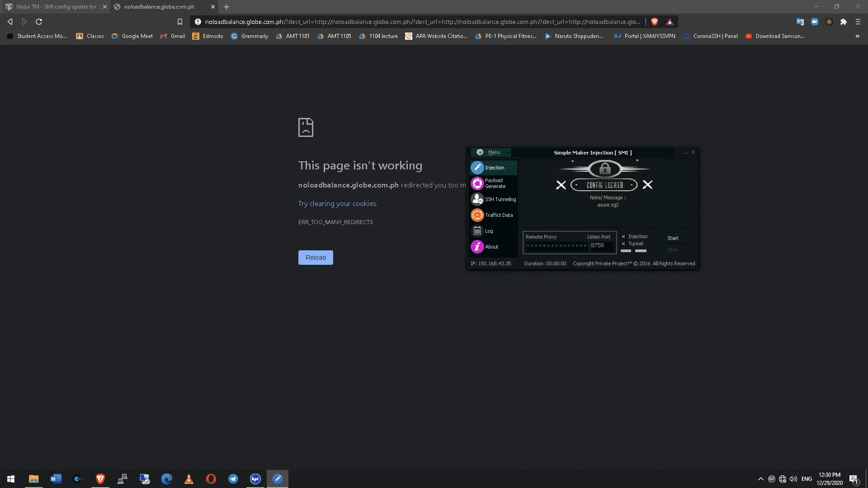
Task: Click the Remote Proxy input field
Action: (557, 246)
